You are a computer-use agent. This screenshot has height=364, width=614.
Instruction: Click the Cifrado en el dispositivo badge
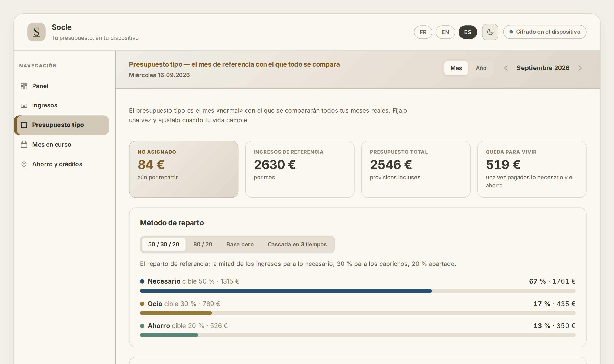(545, 32)
